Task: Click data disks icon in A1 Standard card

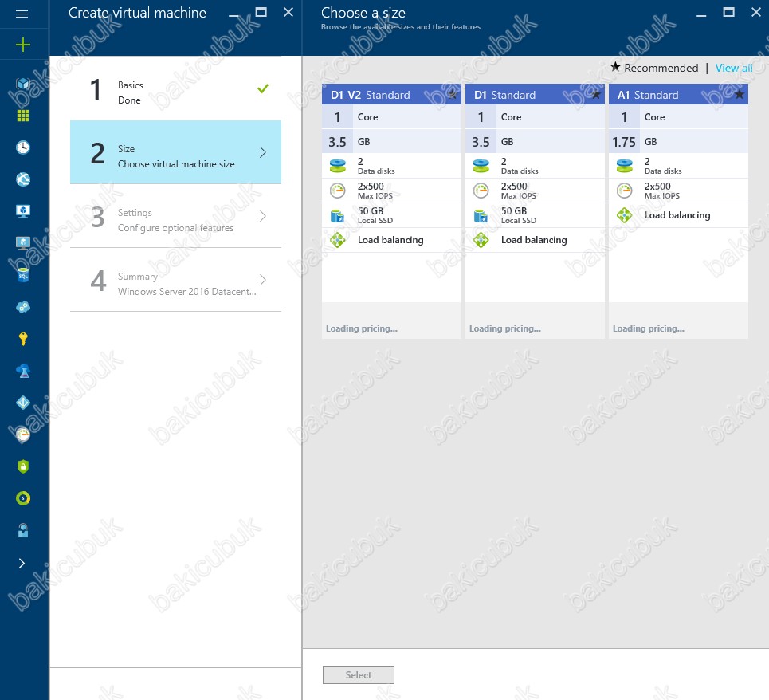Action: (x=624, y=166)
